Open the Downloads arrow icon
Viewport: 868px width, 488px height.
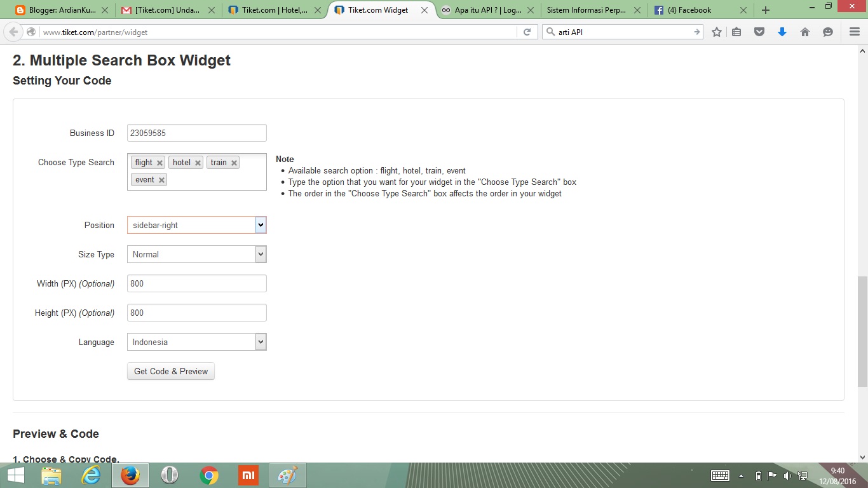coord(782,32)
